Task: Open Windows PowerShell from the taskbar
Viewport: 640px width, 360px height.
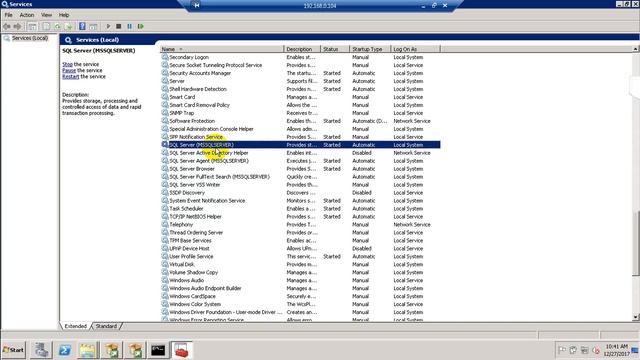Action: 64,350
